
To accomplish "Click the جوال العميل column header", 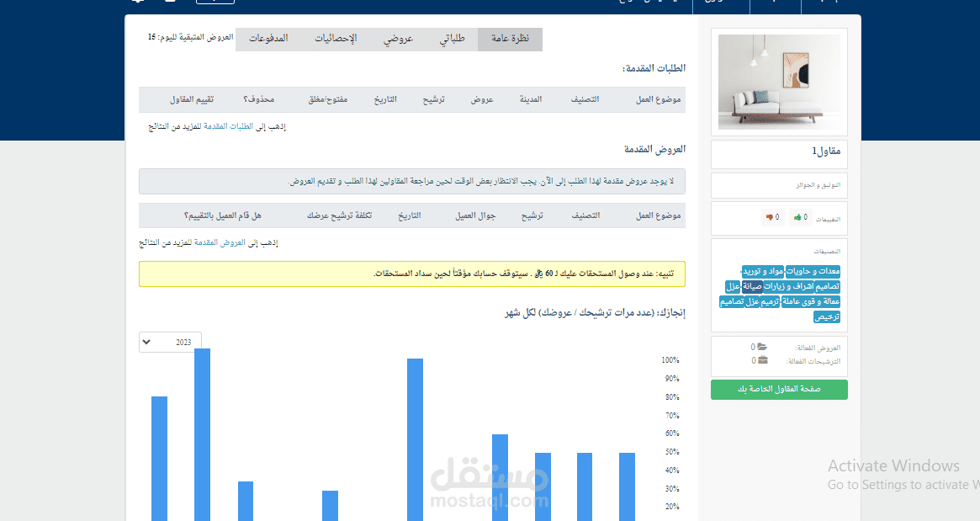I will pyautogui.click(x=475, y=215).
